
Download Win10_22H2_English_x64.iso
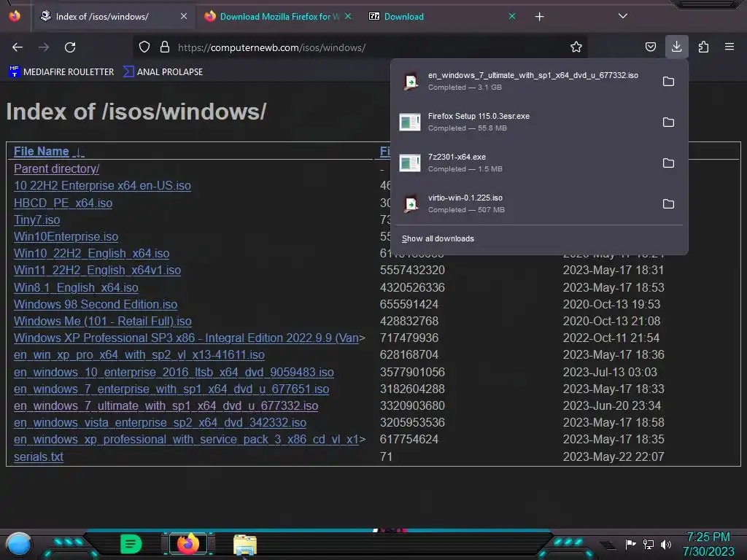[91, 253]
